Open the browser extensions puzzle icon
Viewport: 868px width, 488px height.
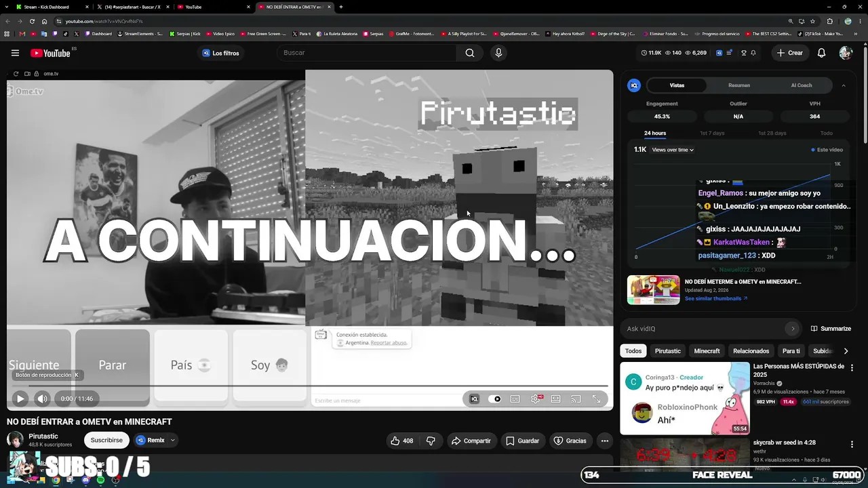pyautogui.click(x=829, y=21)
